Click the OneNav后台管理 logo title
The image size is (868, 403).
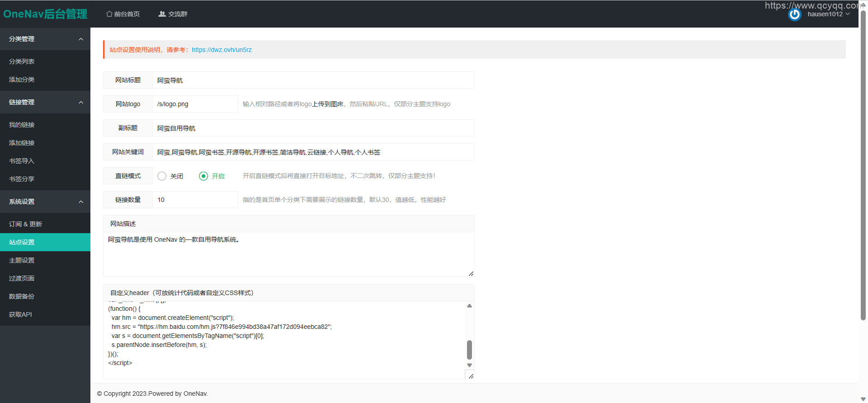(45, 14)
